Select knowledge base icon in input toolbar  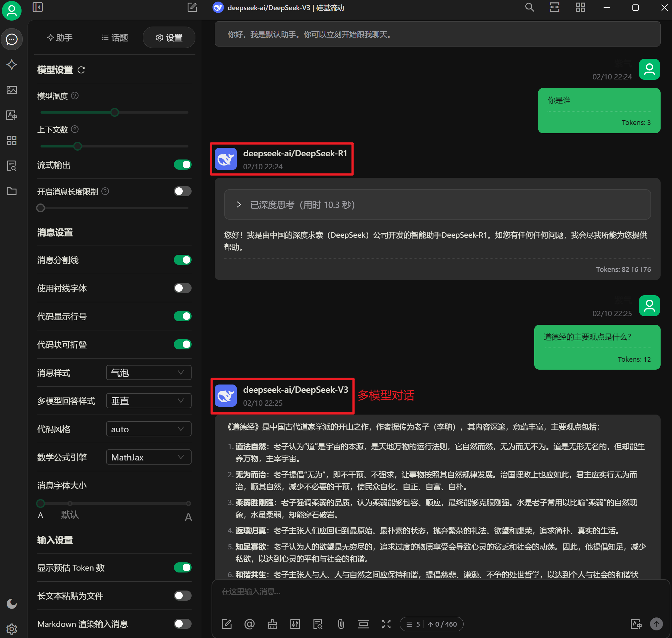[x=318, y=624]
